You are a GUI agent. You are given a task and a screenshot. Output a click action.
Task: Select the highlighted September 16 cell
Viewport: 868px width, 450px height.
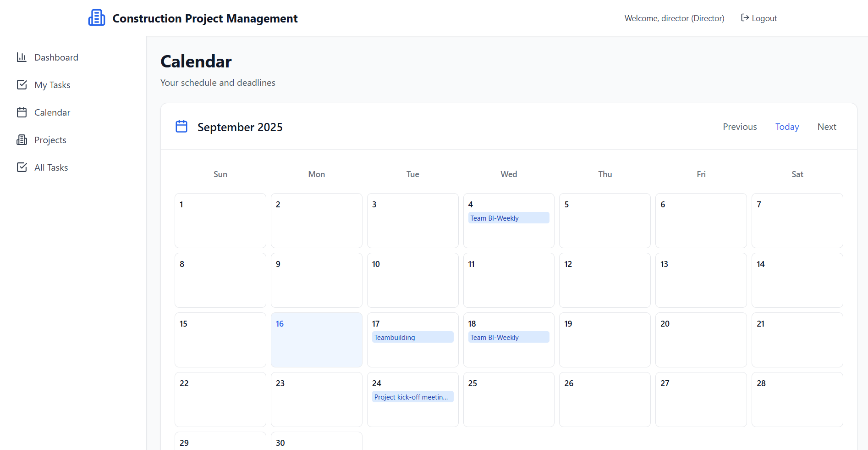pyautogui.click(x=316, y=344)
